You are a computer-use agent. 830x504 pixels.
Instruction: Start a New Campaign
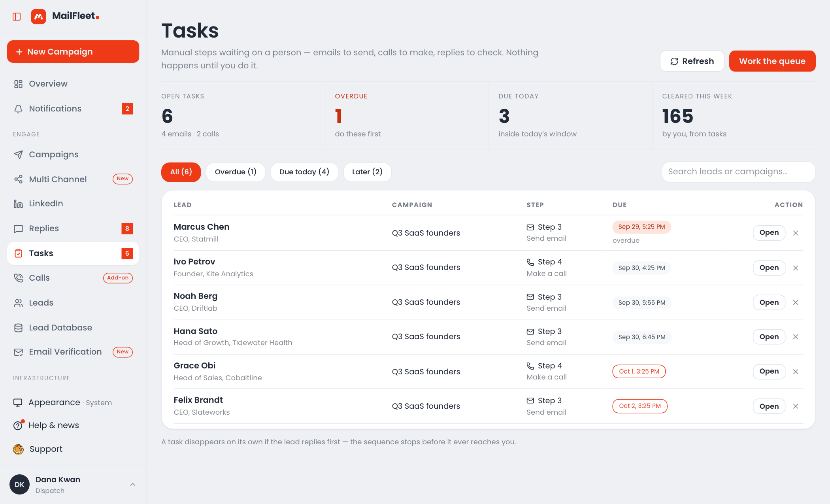[73, 52]
